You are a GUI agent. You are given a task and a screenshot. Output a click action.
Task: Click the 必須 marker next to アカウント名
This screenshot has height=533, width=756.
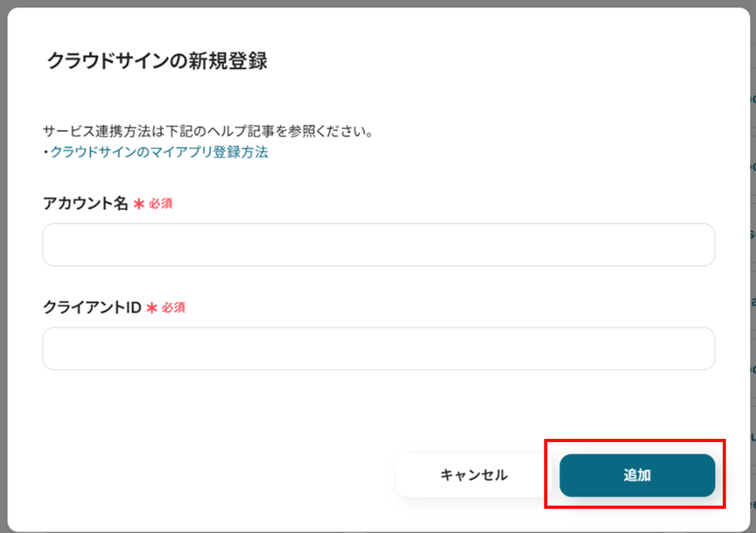click(x=161, y=204)
